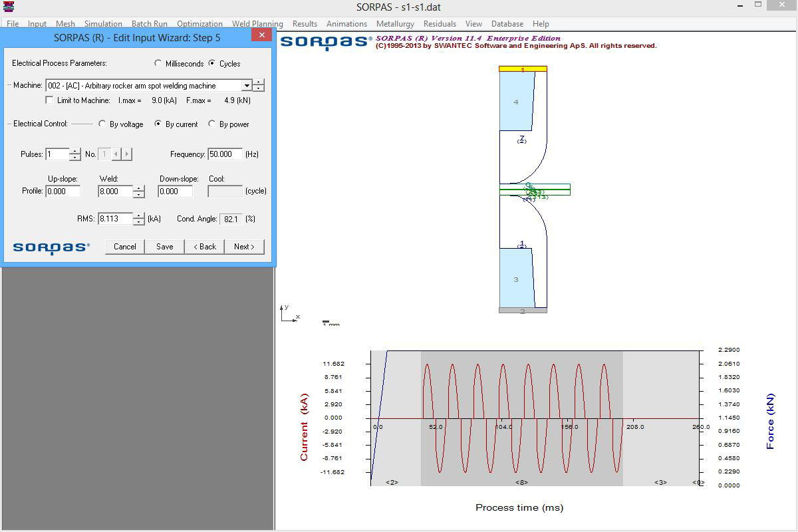
Task: Click the previous pulse No. arrow
Action: 116,154
